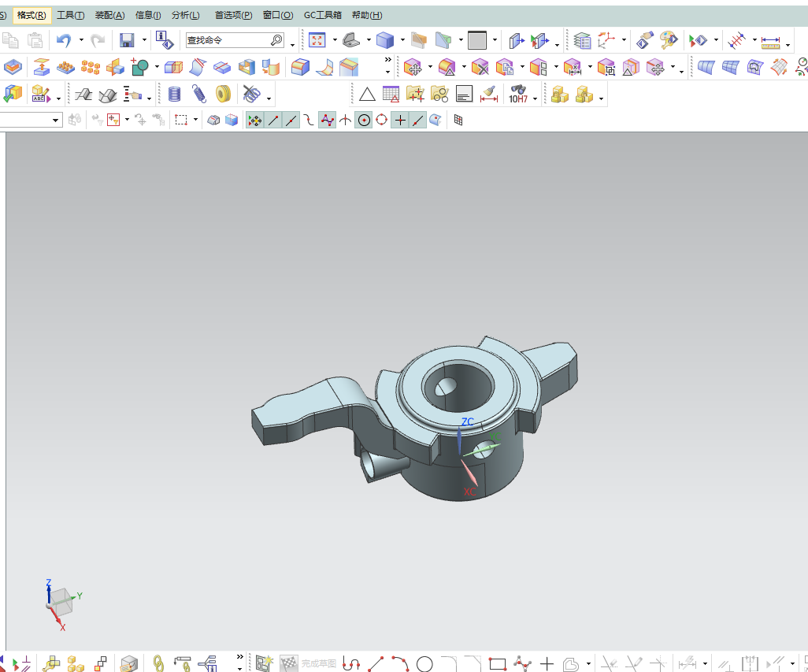Viewport: 808px width, 672px height.
Task: Click the delete spring icon
Action: coord(251,94)
